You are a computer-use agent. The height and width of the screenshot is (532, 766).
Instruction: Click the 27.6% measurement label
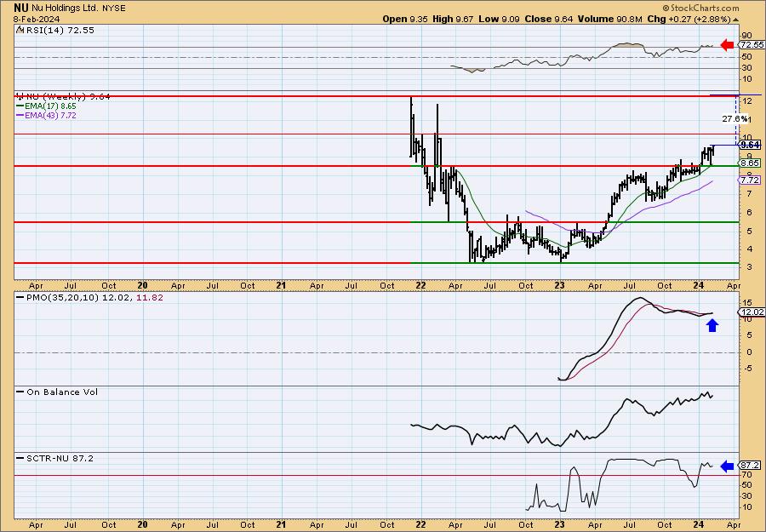(735, 118)
